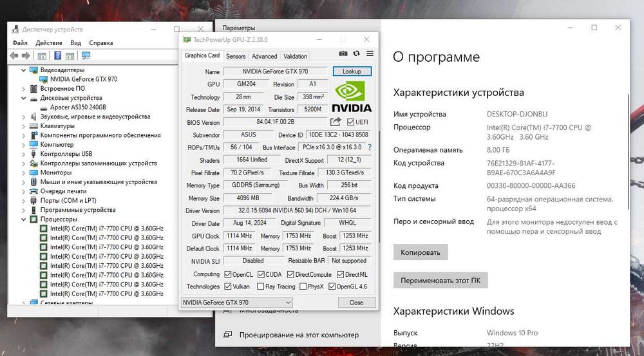644x356 pixels.
Task: Click the GPU-Z title bar app icon
Action: [187, 39]
